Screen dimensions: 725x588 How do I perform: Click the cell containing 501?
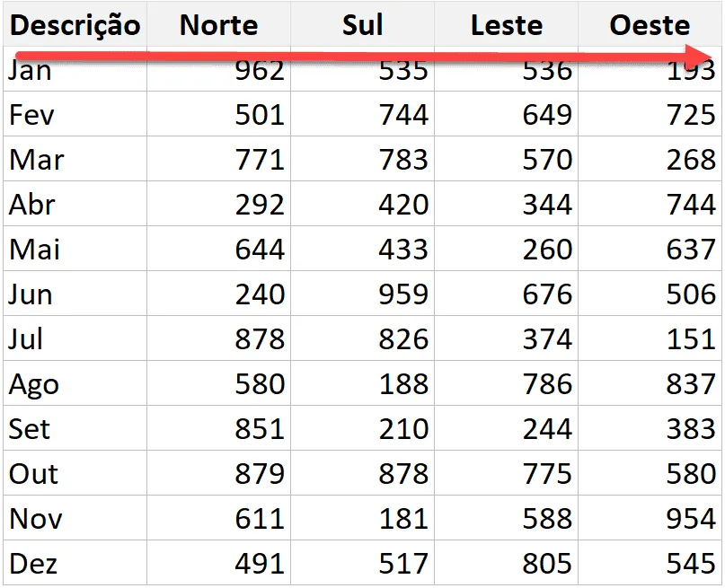[x=218, y=114]
